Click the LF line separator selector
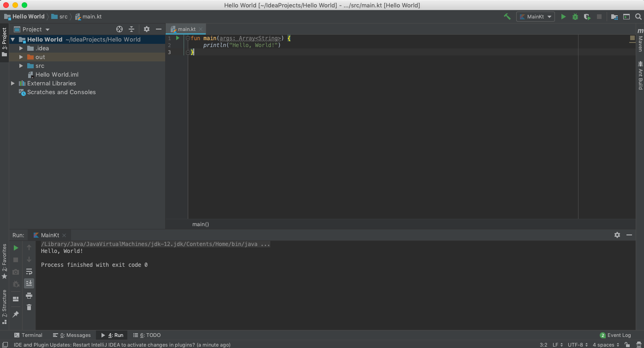Screen dimensions: 644x348 tap(557, 345)
